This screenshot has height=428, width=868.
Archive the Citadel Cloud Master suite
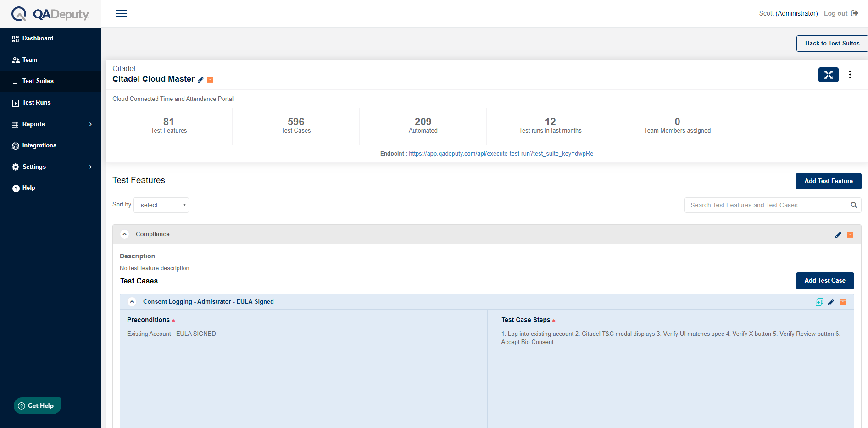coord(210,79)
